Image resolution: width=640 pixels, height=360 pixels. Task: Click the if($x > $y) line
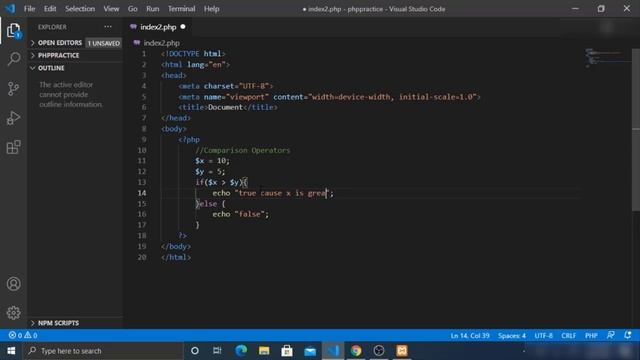click(x=221, y=182)
